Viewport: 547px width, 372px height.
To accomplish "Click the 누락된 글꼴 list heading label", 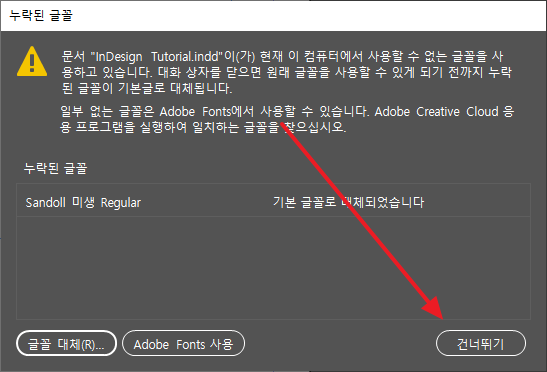I will (55, 169).
